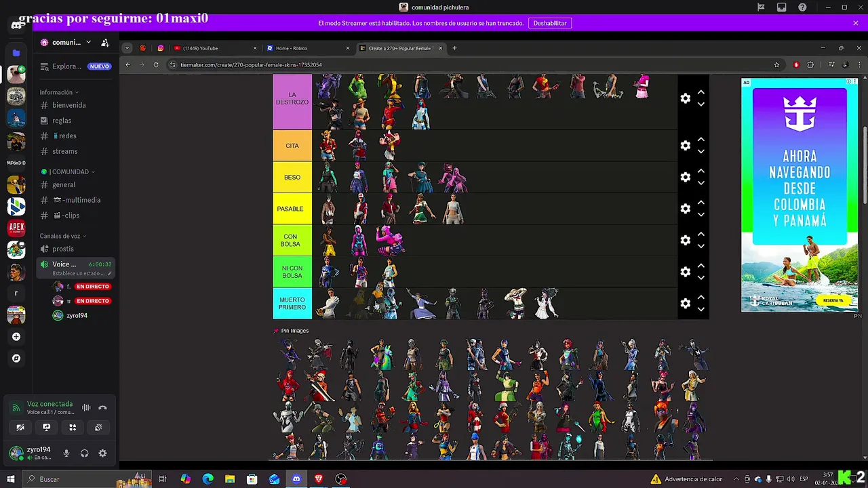Screen dimensions: 868x488
Task: Deafen audio with the headphones icon
Action: 85,453
